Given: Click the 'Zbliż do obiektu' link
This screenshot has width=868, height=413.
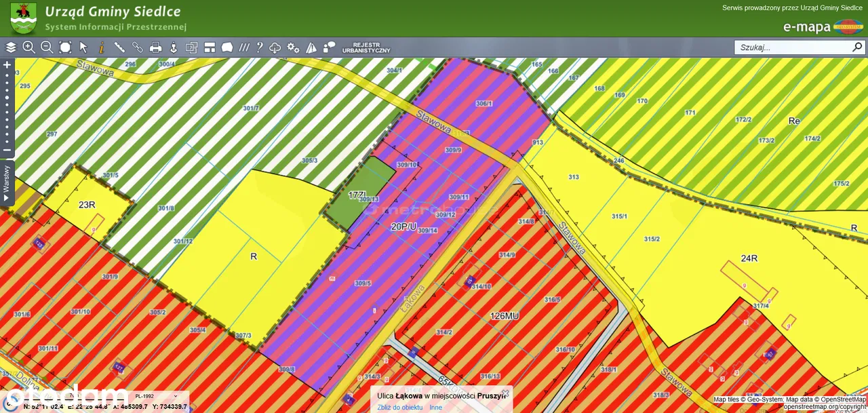Looking at the screenshot, I should click(x=400, y=408).
